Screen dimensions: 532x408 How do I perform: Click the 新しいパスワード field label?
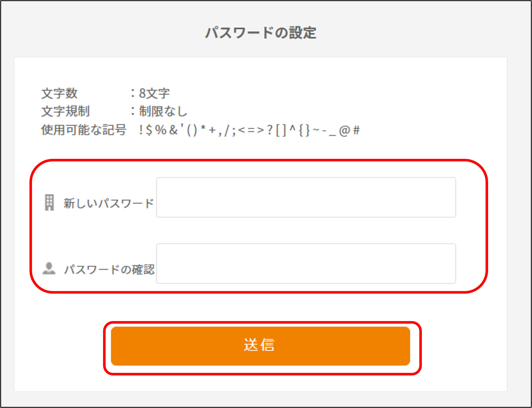click(108, 203)
